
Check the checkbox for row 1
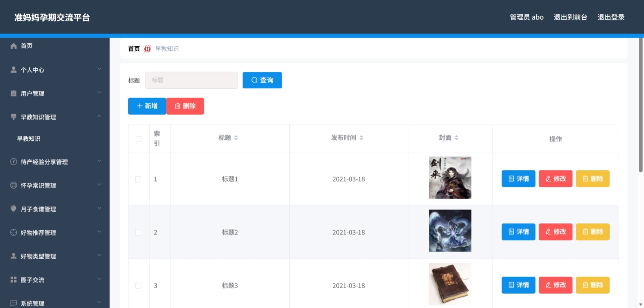[x=138, y=179]
